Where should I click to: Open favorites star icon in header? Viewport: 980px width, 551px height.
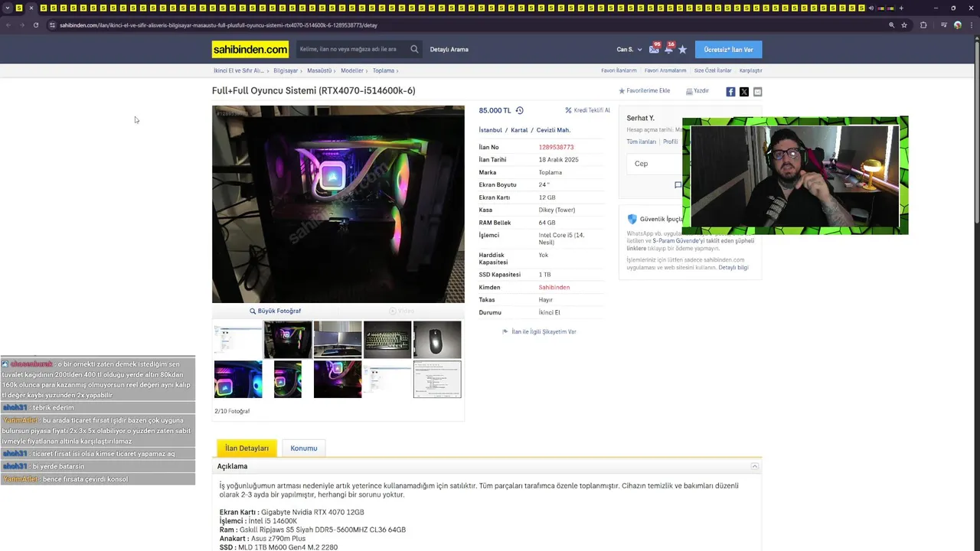coord(682,50)
